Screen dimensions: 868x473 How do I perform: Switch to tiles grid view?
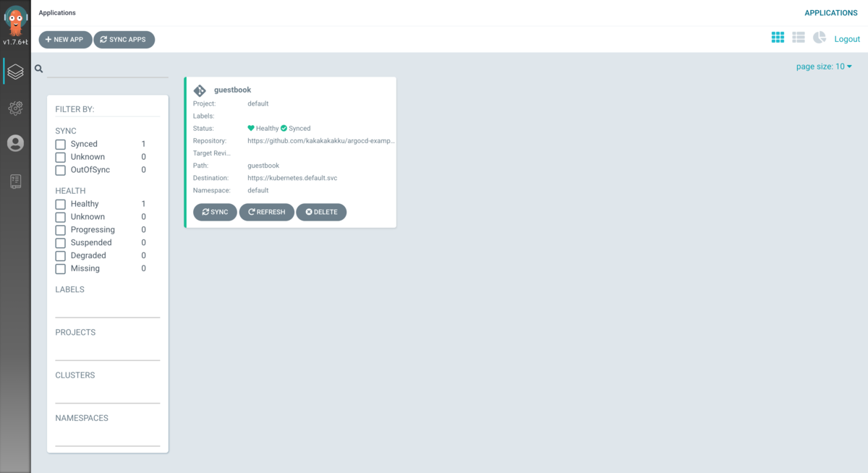pos(778,38)
